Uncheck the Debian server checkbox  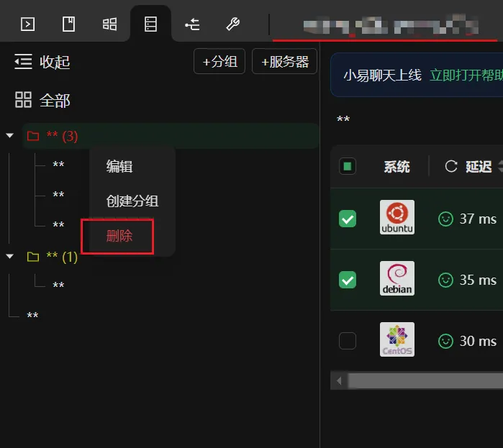point(348,280)
